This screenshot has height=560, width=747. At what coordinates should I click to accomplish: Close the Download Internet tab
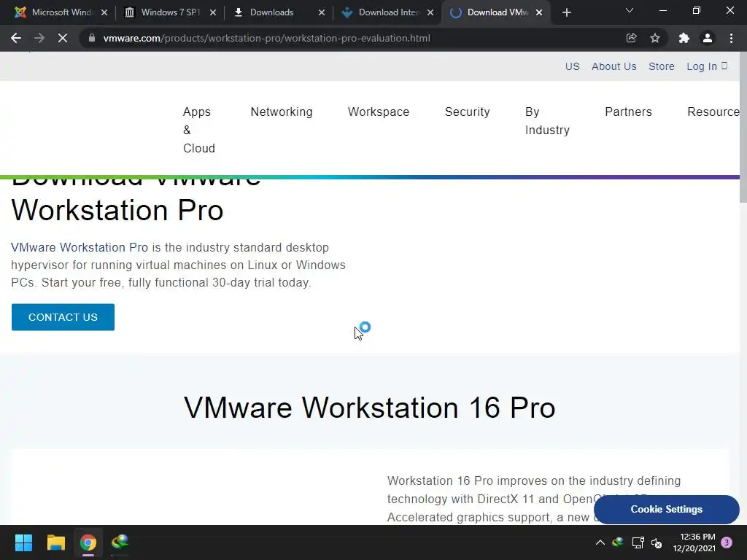[430, 12]
